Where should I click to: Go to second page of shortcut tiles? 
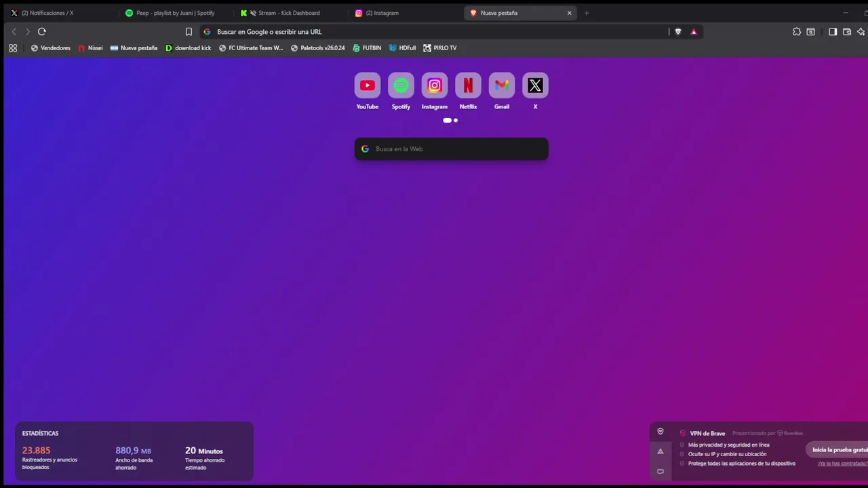(x=456, y=120)
